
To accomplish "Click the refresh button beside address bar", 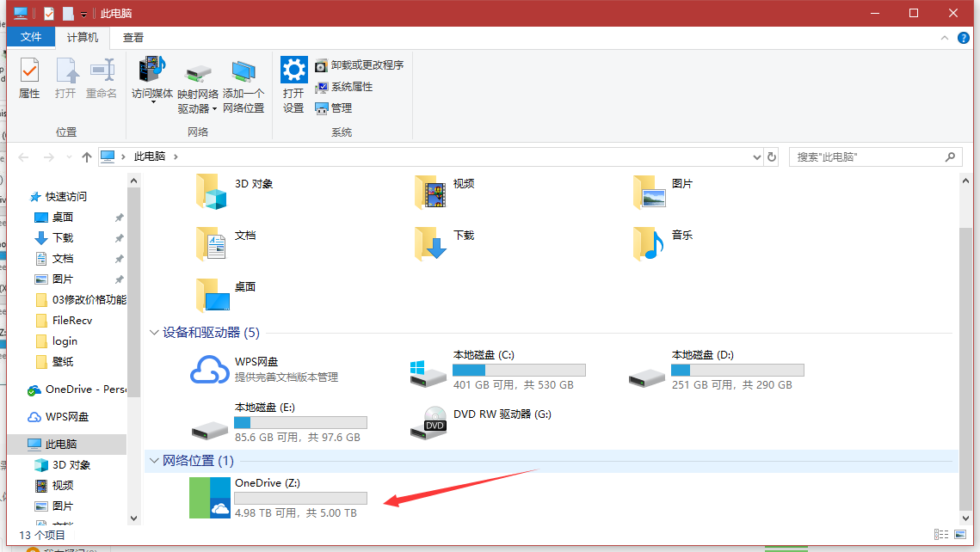I will pos(772,157).
